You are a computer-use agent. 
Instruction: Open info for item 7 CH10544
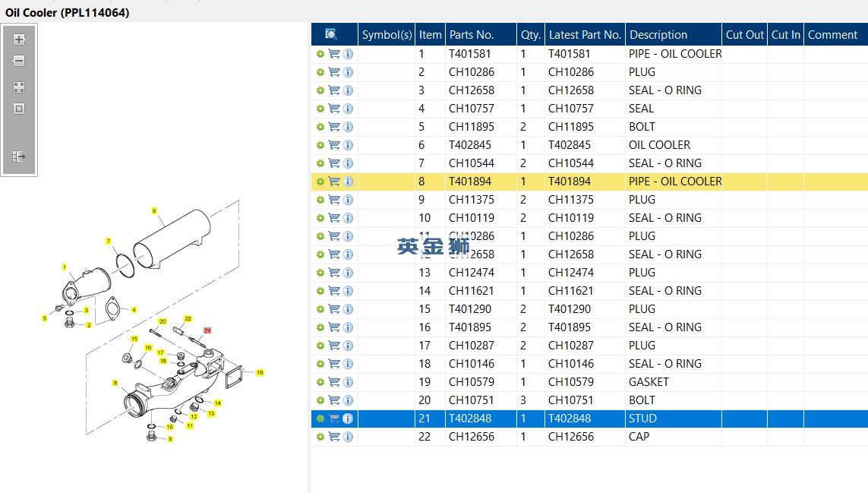pos(348,163)
